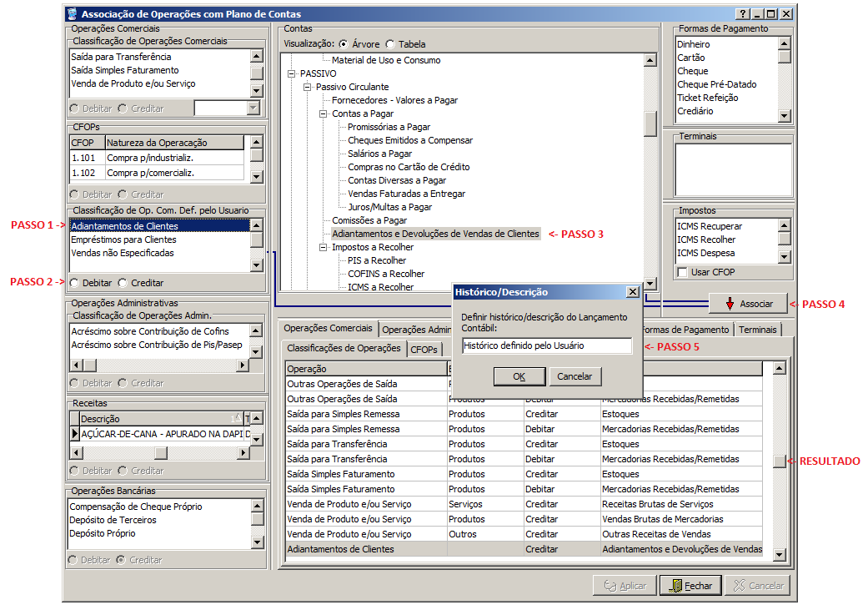The height and width of the screenshot is (605, 868).
Task: Collapse the Contas a Pagar tree node
Action: 323,113
